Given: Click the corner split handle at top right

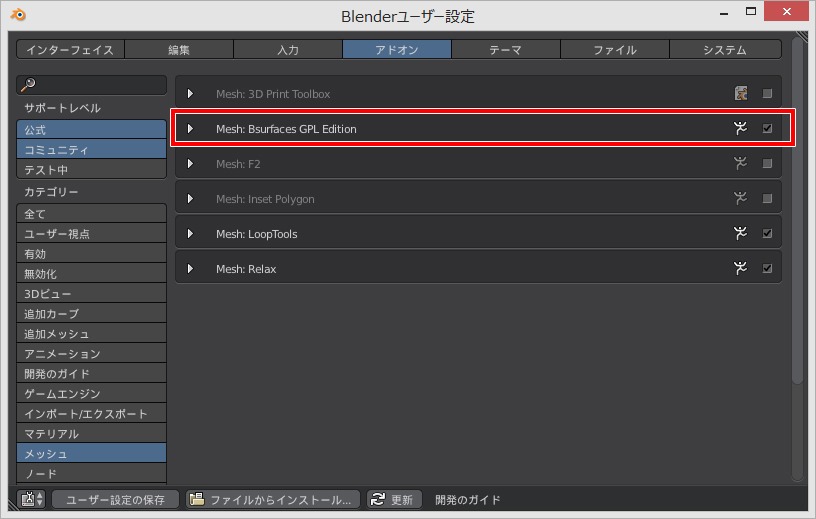Looking at the screenshot, I should (801, 37).
